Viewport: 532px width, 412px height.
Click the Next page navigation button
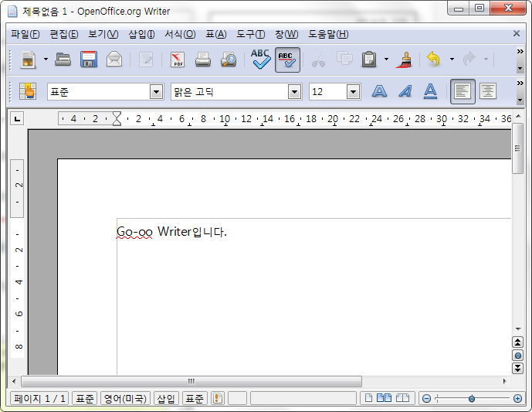point(518,368)
